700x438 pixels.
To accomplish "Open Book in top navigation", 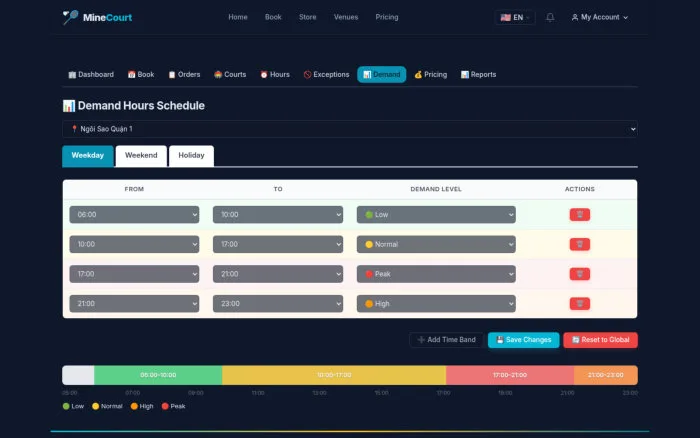I will [x=273, y=17].
